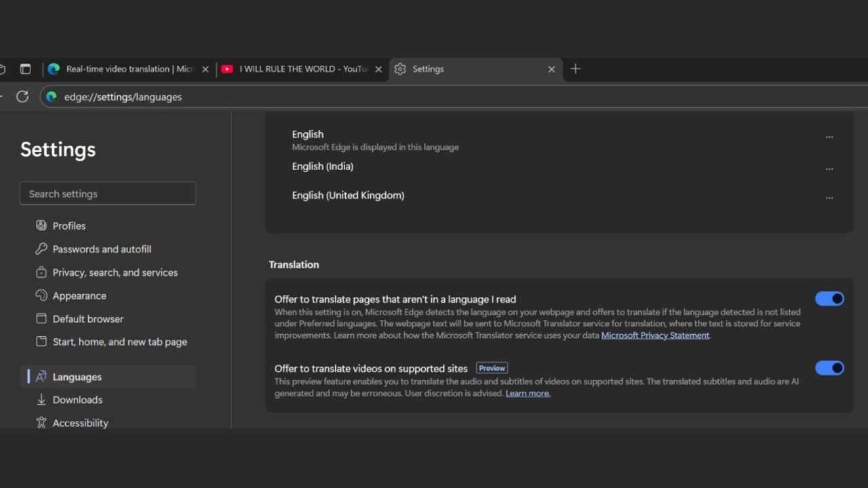Click the Privacy lock icon in sidebar
Image resolution: width=868 pixels, height=488 pixels.
click(x=41, y=272)
